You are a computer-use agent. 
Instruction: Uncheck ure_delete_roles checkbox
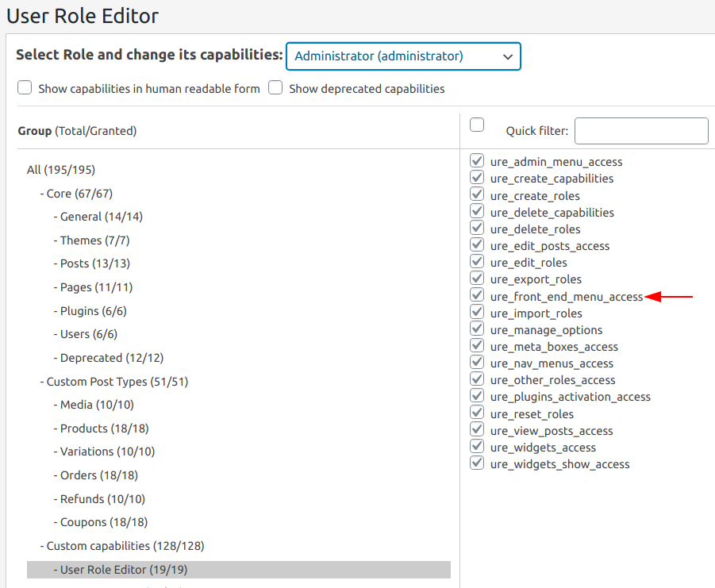pyautogui.click(x=477, y=228)
